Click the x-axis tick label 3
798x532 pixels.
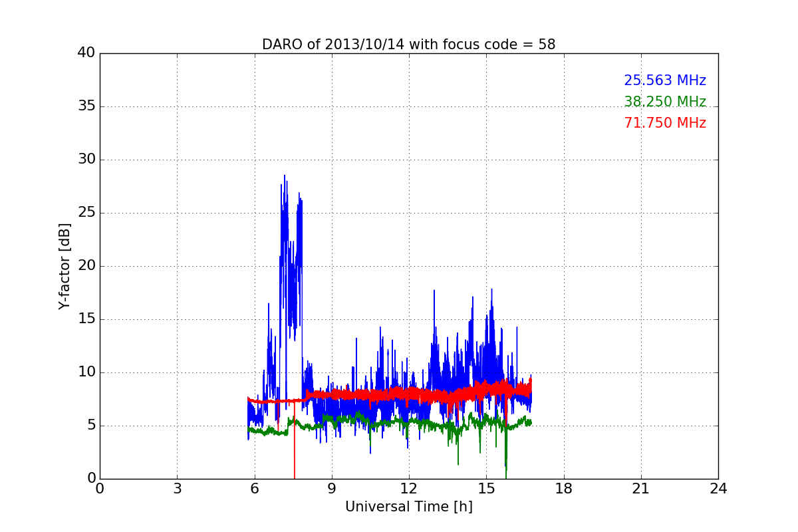point(177,489)
